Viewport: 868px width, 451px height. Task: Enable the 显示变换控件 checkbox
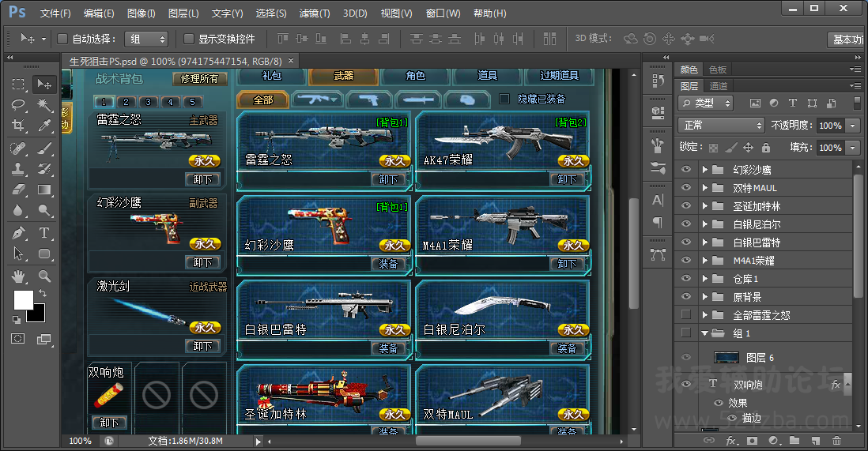(x=189, y=39)
